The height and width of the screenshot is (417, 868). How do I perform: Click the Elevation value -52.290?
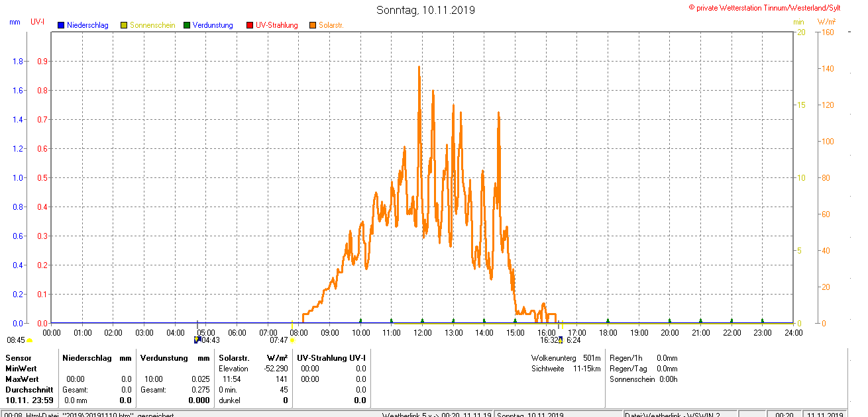(x=276, y=369)
